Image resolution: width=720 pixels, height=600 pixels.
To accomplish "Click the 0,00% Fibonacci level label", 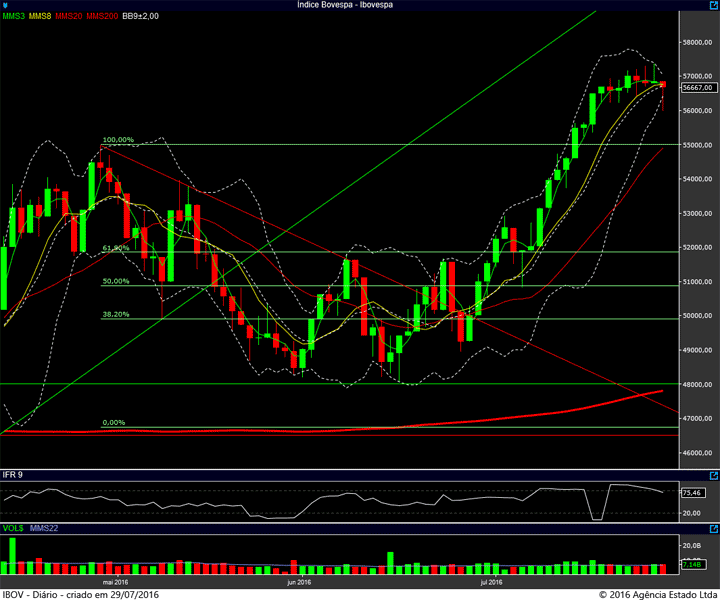I will pos(113,422).
